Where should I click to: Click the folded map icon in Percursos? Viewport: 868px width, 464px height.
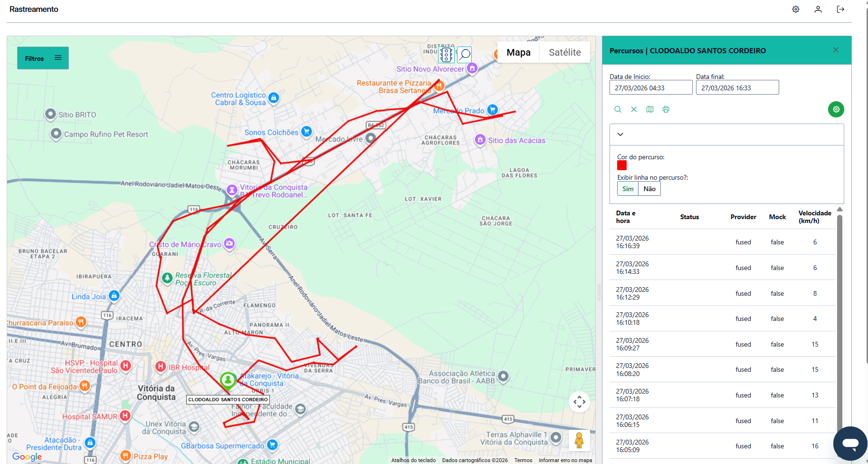click(650, 109)
